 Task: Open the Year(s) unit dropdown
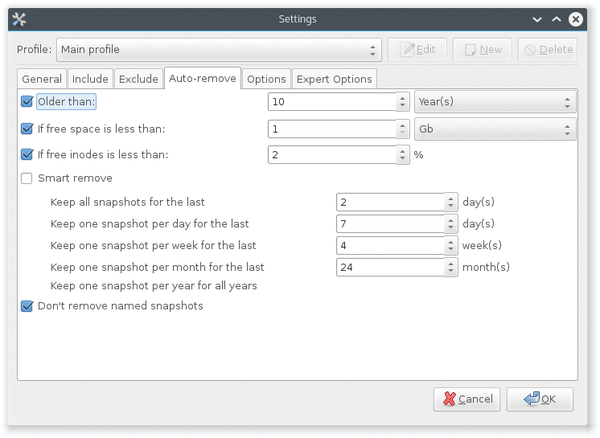coord(495,102)
